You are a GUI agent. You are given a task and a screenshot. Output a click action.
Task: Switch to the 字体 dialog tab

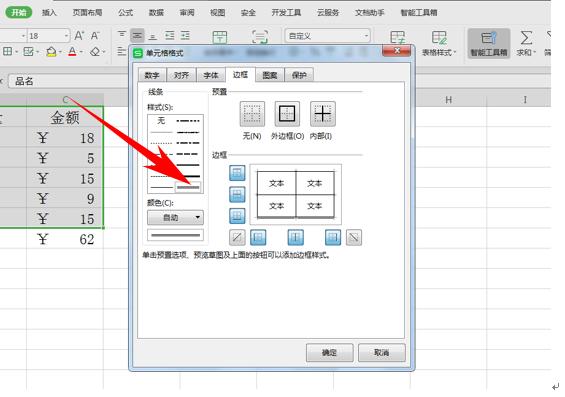[211, 75]
